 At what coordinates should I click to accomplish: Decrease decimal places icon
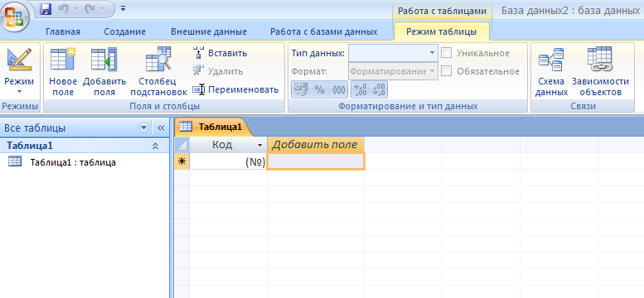(x=378, y=89)
